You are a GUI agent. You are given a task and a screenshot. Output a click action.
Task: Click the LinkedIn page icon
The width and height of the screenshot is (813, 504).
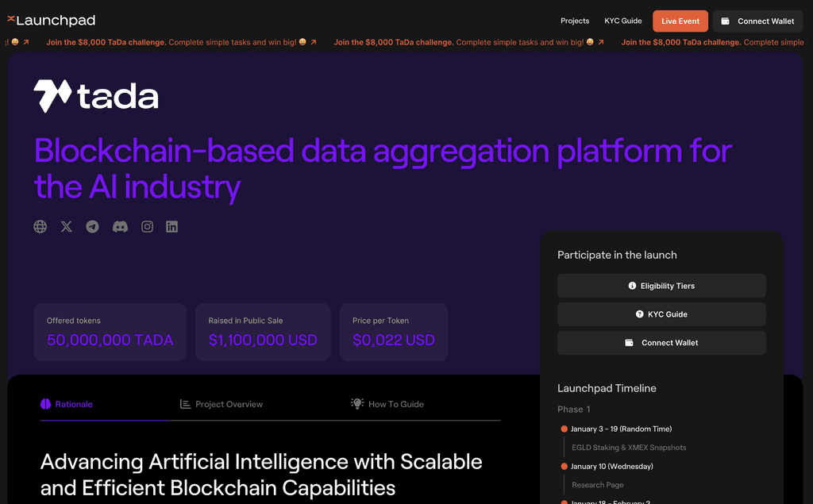coord(171,226)
